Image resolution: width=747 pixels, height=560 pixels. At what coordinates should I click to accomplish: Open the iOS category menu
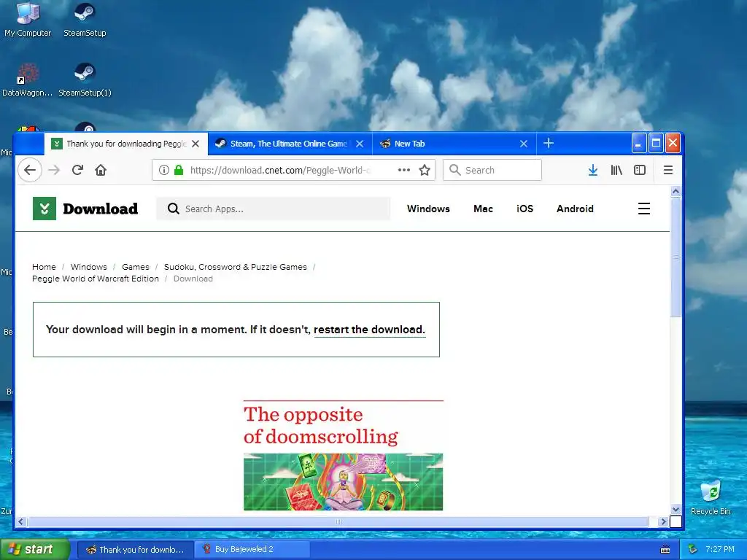[x=525, y=209]
